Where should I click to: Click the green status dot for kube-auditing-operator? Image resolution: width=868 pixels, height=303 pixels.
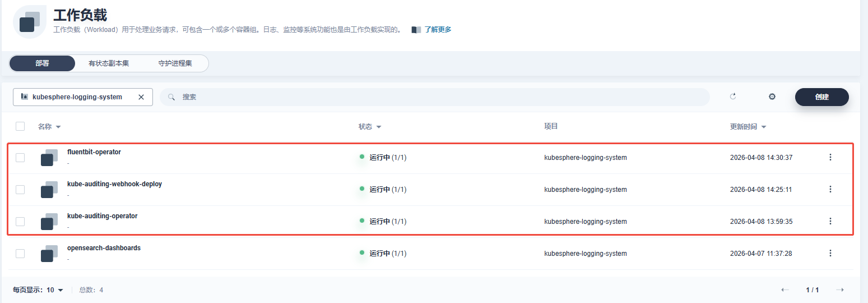click(362, 221)
